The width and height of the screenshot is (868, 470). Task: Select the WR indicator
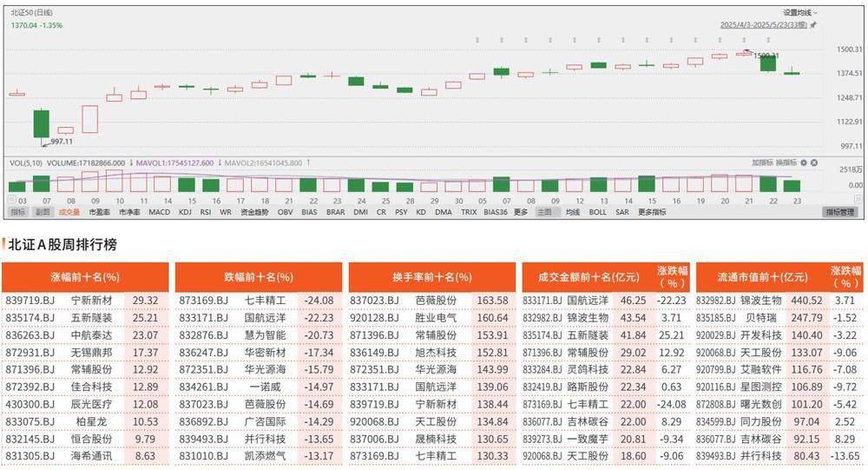pos(226,212)
